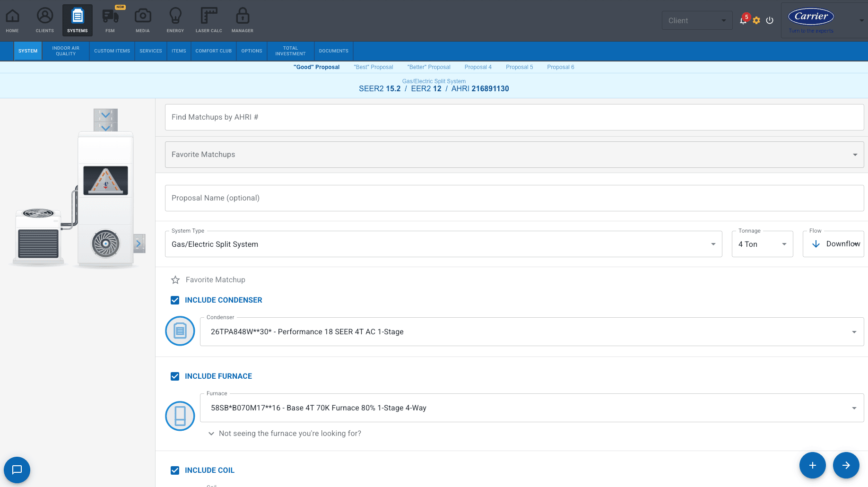Click the condenser document icon
Screen dimensions: 868x487
point(180,330)
